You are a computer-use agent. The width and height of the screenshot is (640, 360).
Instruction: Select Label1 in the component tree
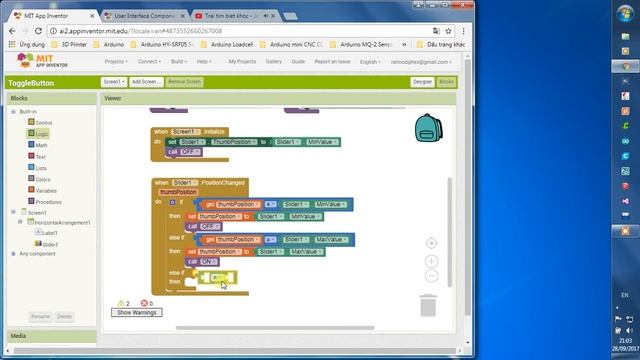[46, 233]
